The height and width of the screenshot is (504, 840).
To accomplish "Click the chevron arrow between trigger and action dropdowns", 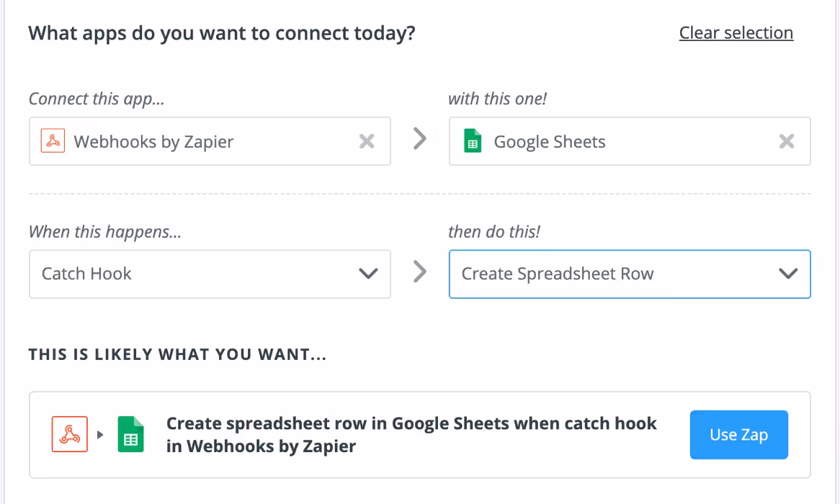I will 420,271.
